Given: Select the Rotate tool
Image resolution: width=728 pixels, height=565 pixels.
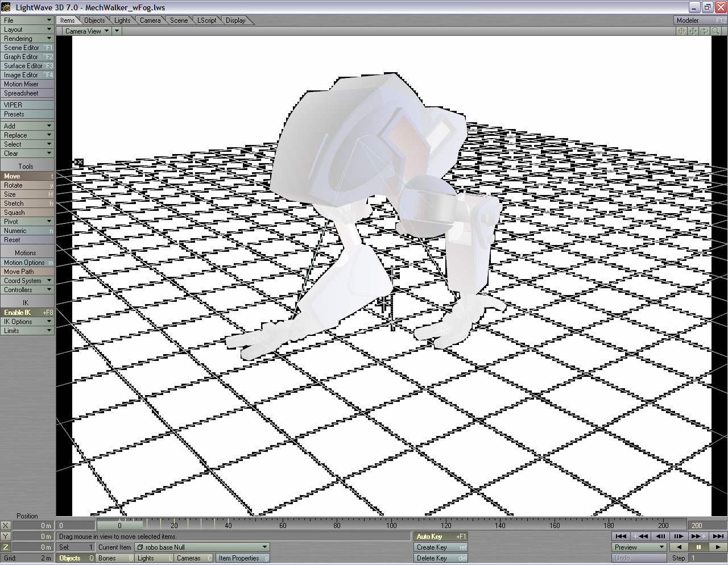Looking at the screenshot, I should pyautogui.click(x=27, y=185).
